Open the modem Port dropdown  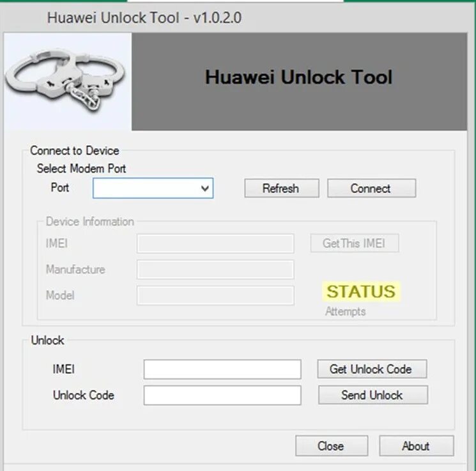(153, 189)
